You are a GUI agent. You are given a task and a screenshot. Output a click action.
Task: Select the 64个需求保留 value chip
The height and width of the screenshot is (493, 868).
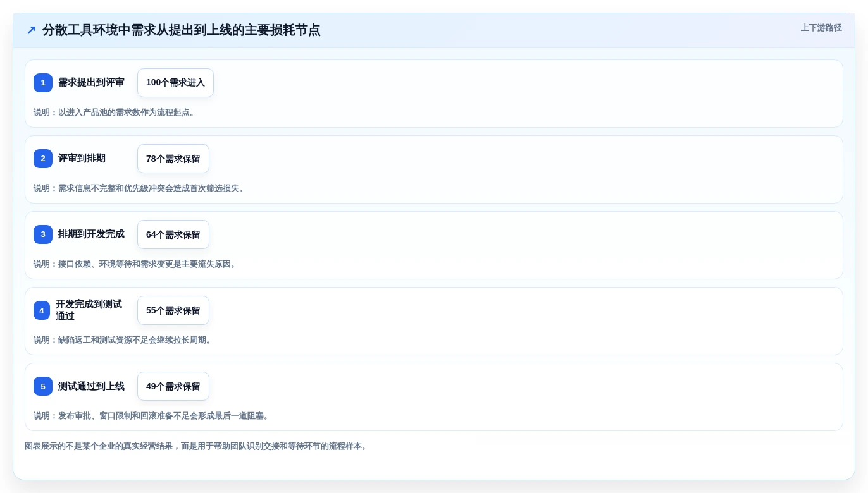point(173,234)
